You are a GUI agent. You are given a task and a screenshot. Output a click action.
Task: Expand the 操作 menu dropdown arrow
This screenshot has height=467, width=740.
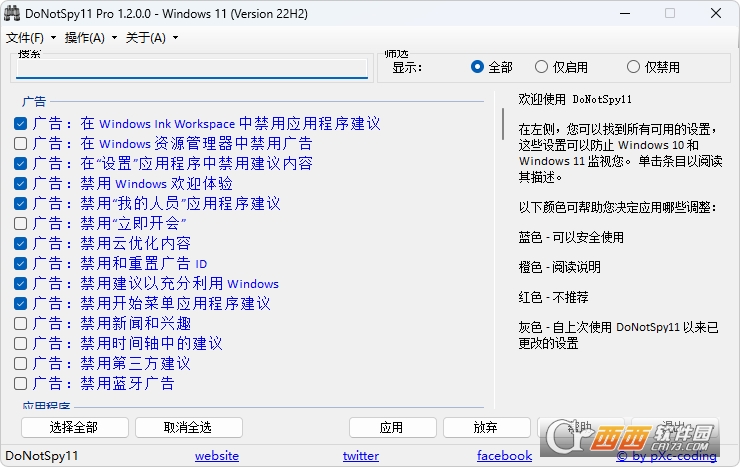pos(114,38)
